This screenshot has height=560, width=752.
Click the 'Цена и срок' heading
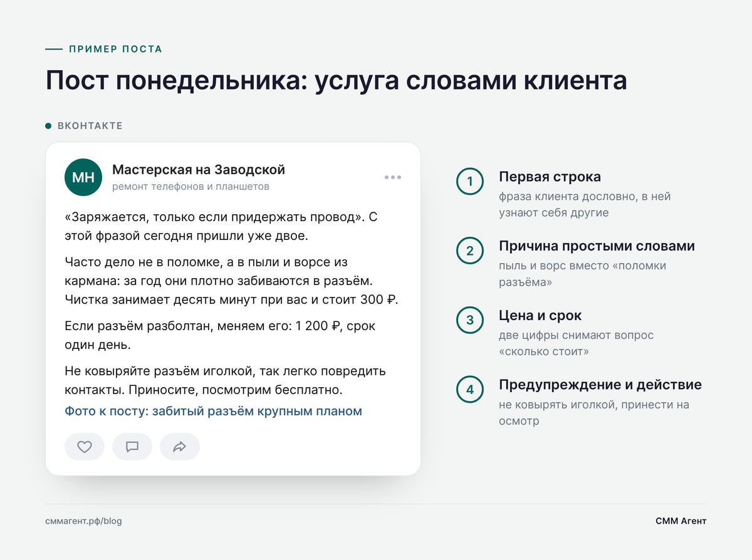click(540, 316)
